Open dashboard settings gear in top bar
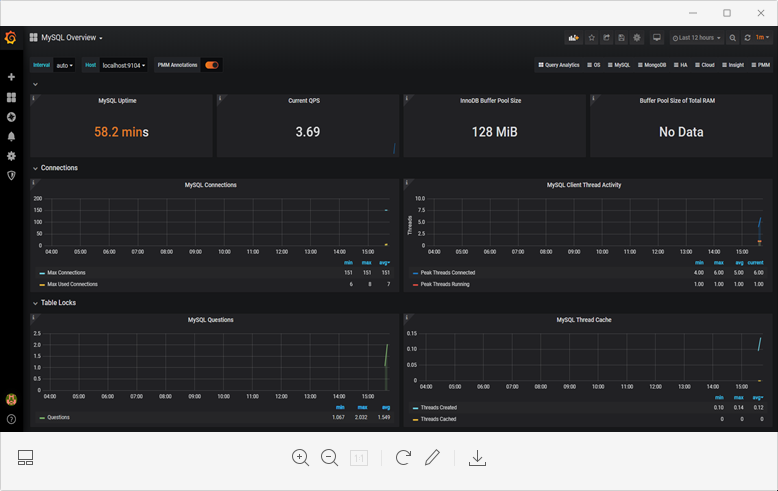The image size is (778, 491). (637, 38)
